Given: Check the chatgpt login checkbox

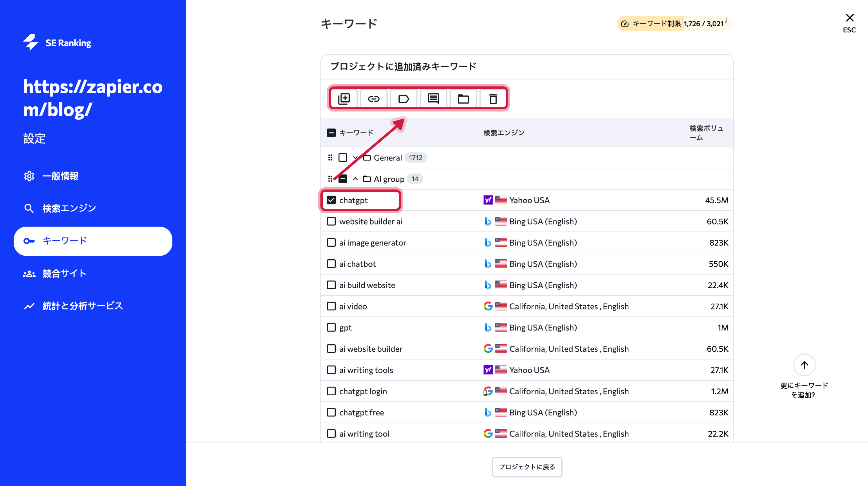Looking at the screenshot, I should 331,391.
